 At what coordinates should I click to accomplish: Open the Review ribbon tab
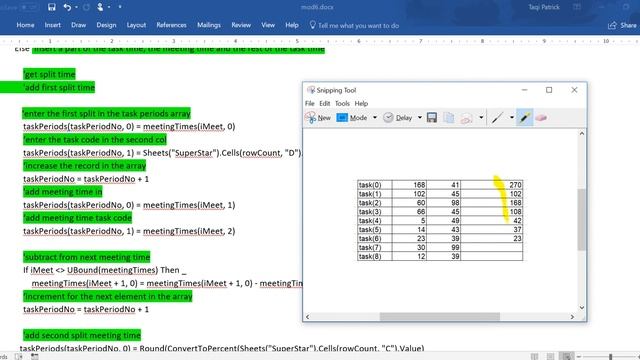(x=241, y=25)
